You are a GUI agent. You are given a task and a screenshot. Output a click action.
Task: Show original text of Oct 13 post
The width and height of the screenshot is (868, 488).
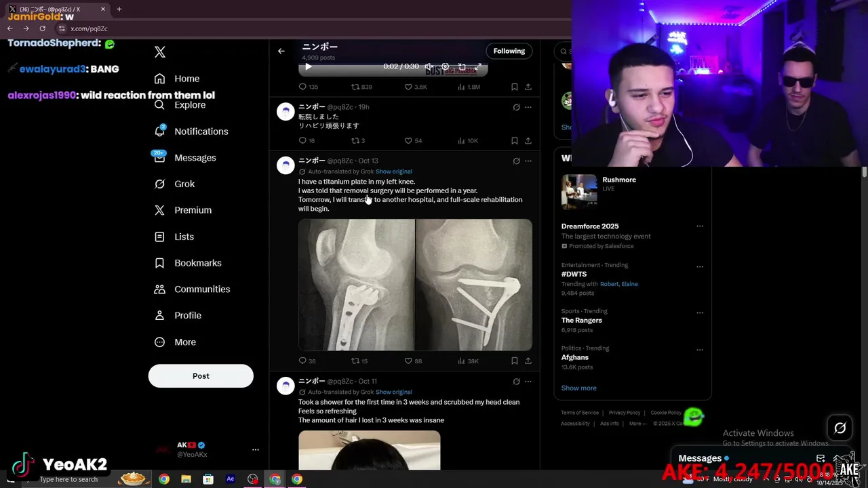tap(394, 171)
